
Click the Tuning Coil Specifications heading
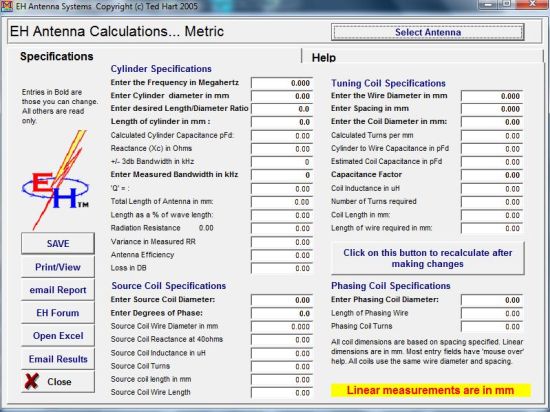[x=388, y=83]
